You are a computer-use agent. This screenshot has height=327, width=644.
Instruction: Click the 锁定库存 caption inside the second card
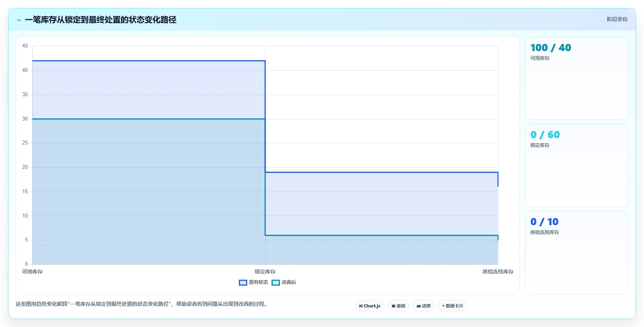(540, 145)
